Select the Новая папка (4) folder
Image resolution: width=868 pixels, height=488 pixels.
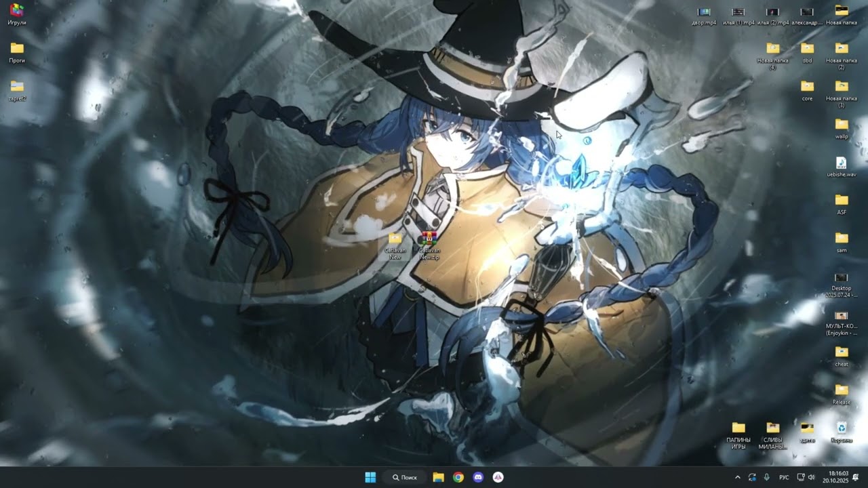point(772,56)
